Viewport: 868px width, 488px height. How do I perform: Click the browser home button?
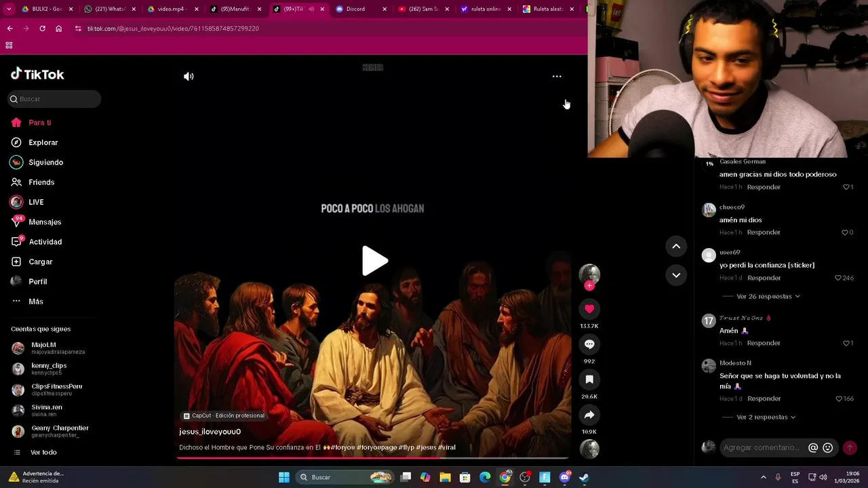pyautogui.click(x=58, y=28)
